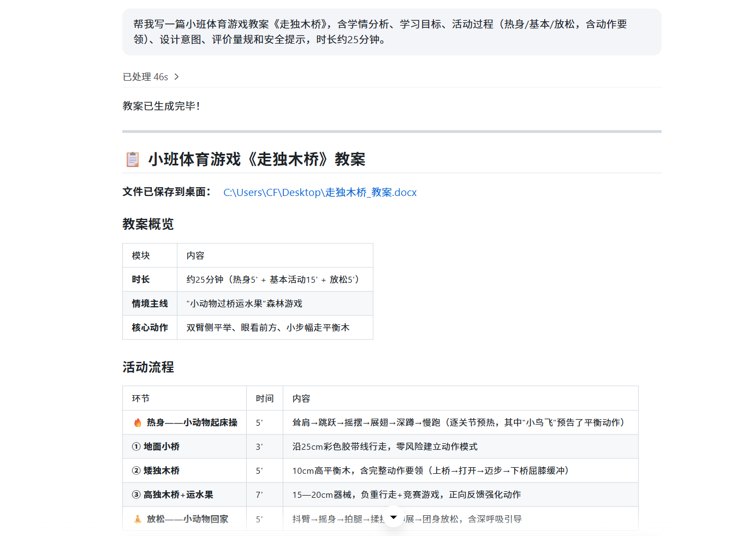Click the scroll-to-bottom arrow button
Screen dimensions: 756x536
394,517
